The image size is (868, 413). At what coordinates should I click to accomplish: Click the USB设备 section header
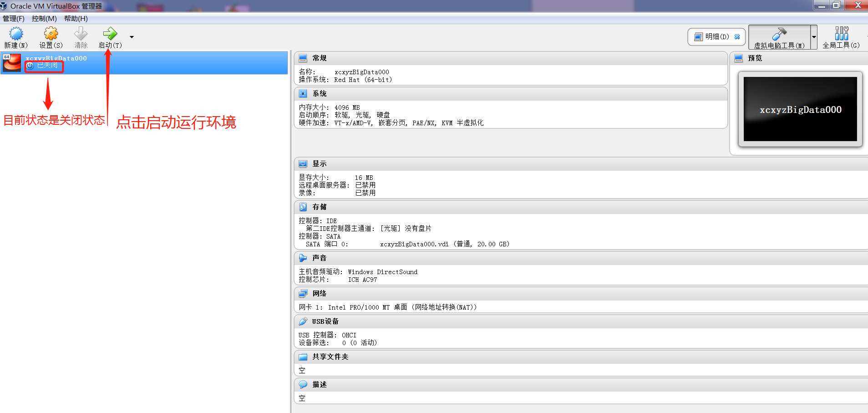581,321
